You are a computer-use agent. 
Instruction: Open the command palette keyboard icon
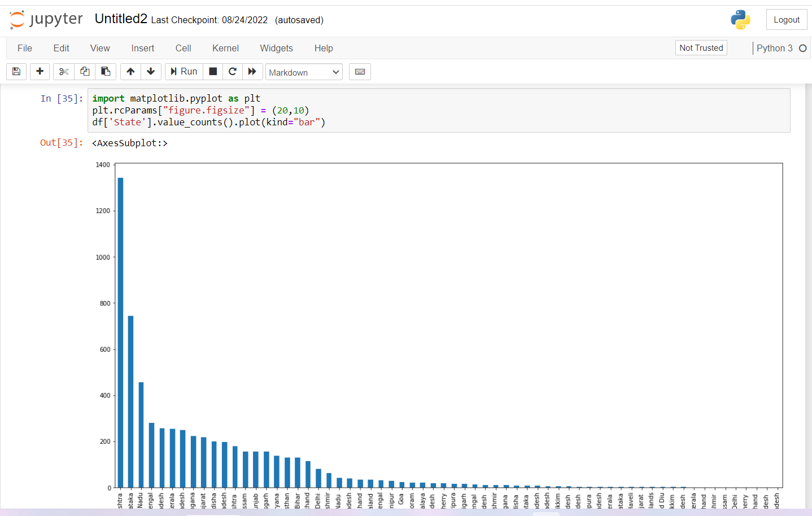click(360, 72)
